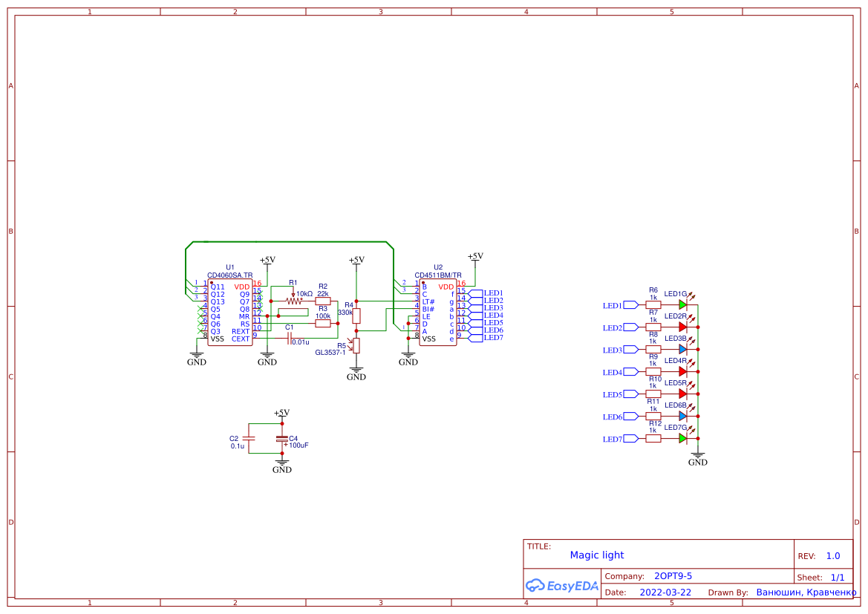This screenshot has height=614, width=868.
Task: Select the U2 CD4511BM/TR chip body
Action: 437,312
